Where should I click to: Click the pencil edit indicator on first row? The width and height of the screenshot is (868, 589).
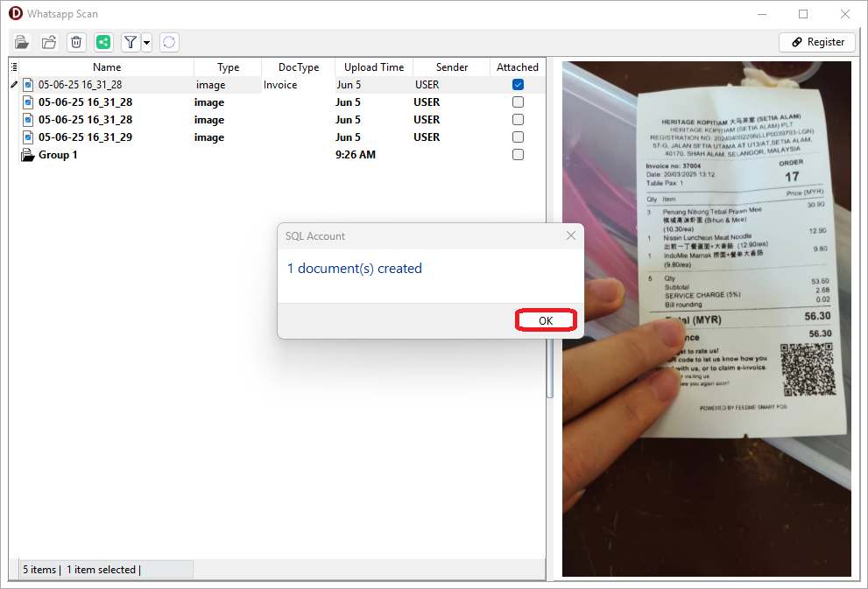point(14,85)
